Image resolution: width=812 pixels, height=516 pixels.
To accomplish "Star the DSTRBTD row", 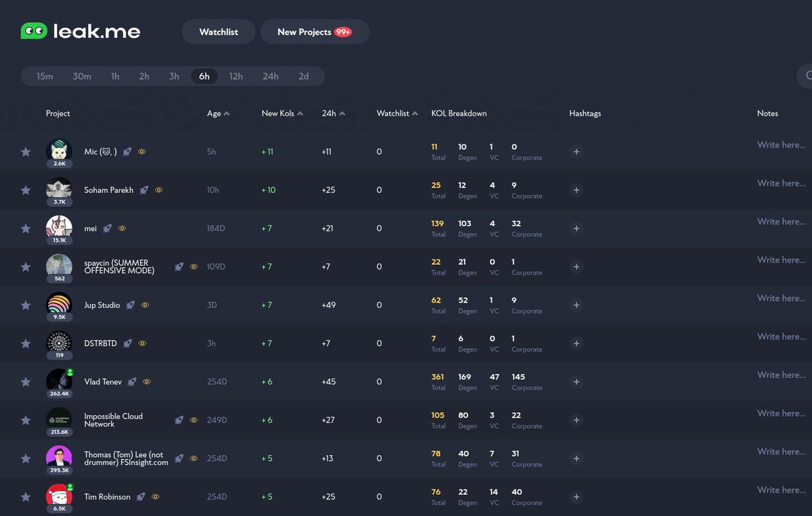I will tap(26, 343).
